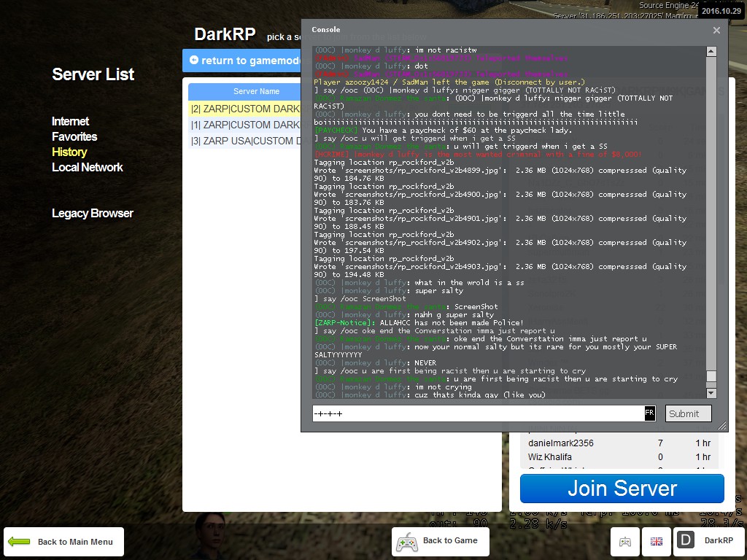Click the green Back to Main Menu arrow

pos(19,542)
